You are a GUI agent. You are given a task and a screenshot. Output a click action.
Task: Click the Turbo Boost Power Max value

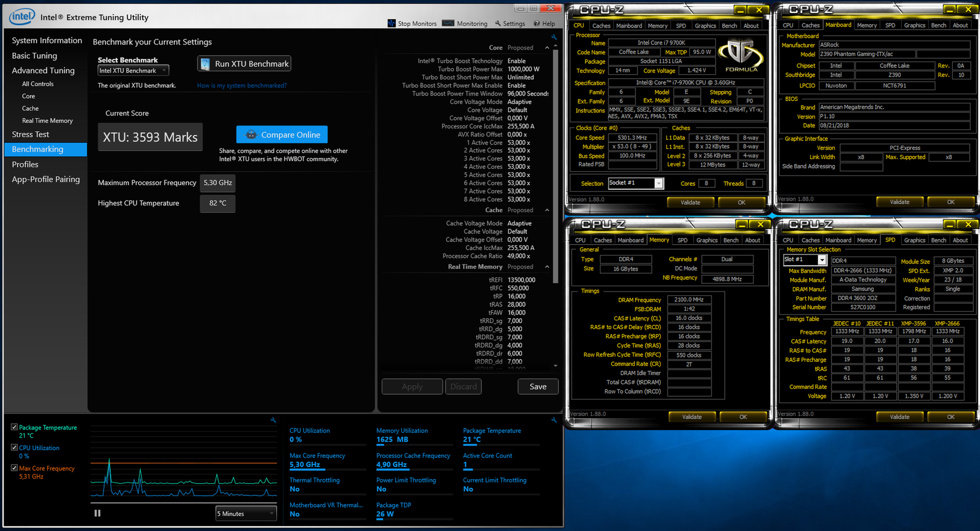click(523, 69)
